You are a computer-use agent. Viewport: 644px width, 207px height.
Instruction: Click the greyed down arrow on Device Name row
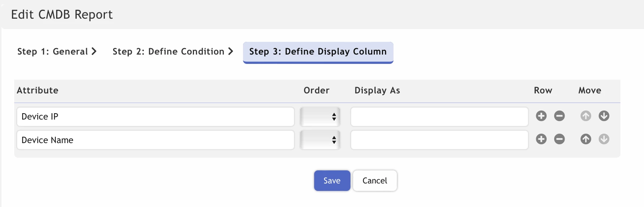tap(604, 139)
